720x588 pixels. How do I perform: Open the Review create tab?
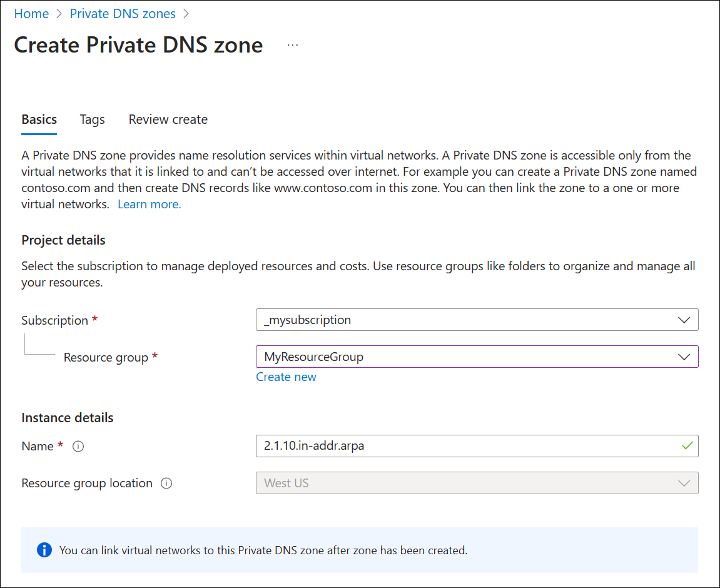pos(168,119)
